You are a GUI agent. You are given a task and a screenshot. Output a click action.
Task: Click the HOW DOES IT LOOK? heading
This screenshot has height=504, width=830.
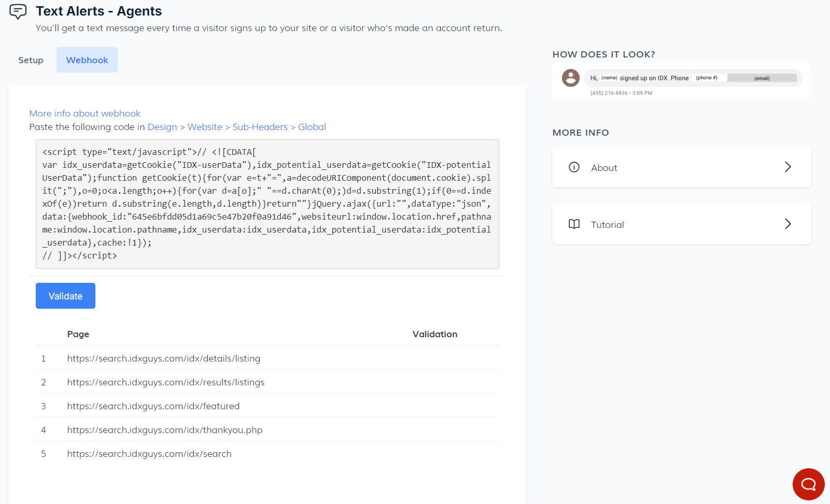(x=603, y=54)
